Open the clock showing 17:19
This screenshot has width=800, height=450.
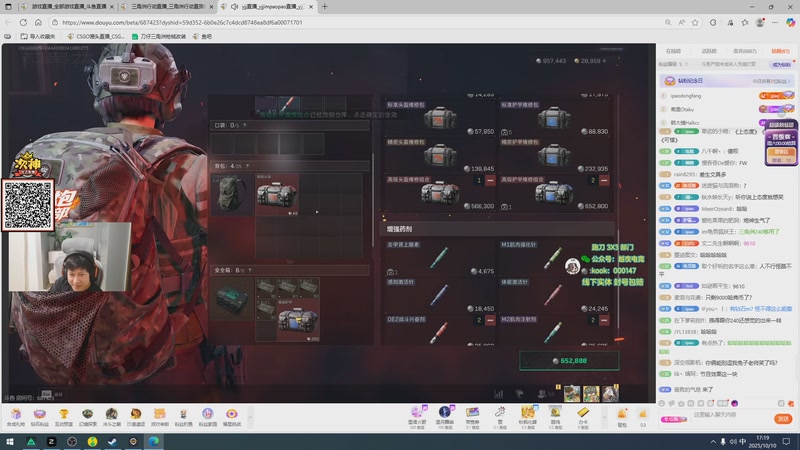point(763,442)
